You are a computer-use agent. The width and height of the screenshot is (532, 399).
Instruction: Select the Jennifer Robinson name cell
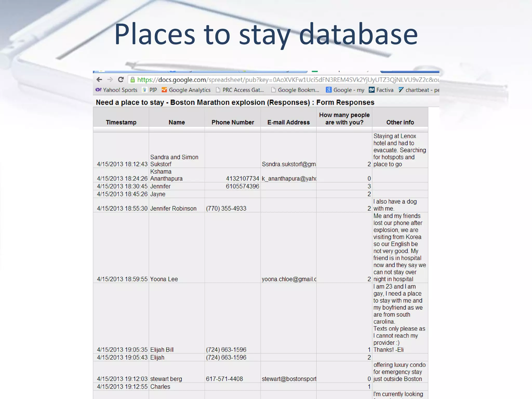click(x=177, y=205)
